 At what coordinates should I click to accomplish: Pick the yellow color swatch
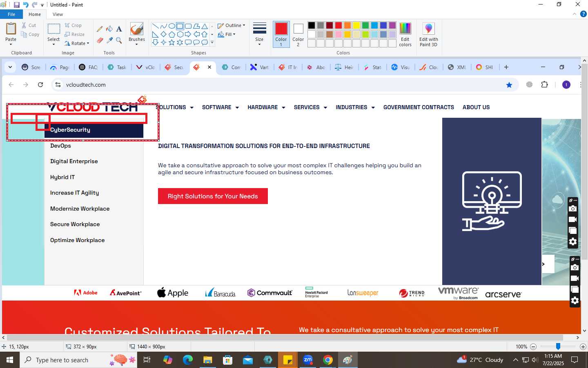pyautogui.click(x=356, y=25)
